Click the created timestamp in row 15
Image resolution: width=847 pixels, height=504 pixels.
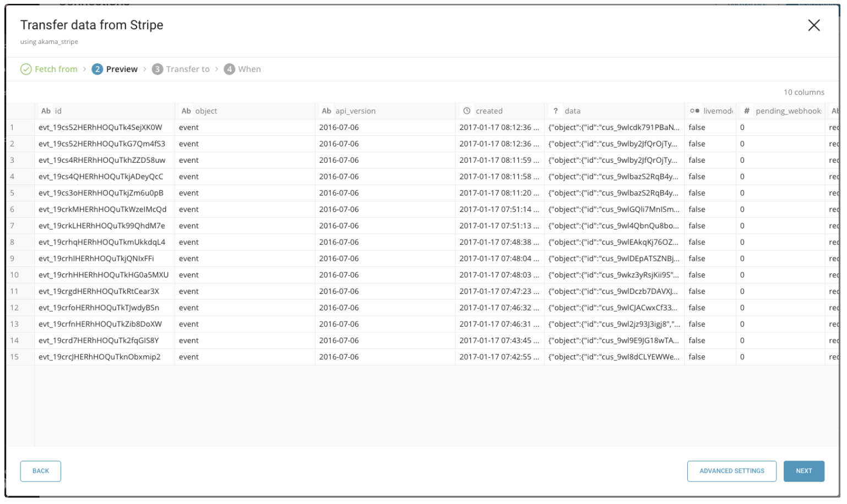click(498, 357)
